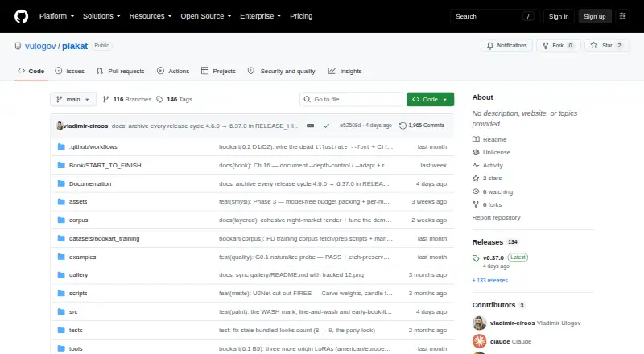The image size is (644, 354).
Task: Expand the main branch selector
Action: 73,100
